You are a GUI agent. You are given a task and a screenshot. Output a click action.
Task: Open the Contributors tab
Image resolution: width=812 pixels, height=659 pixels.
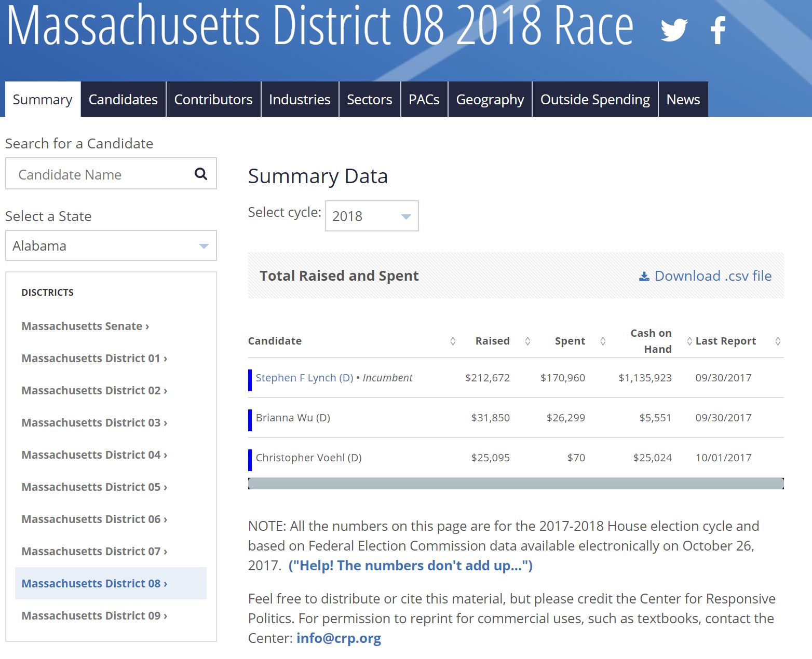pyautogui.click(x=213, y=99)
